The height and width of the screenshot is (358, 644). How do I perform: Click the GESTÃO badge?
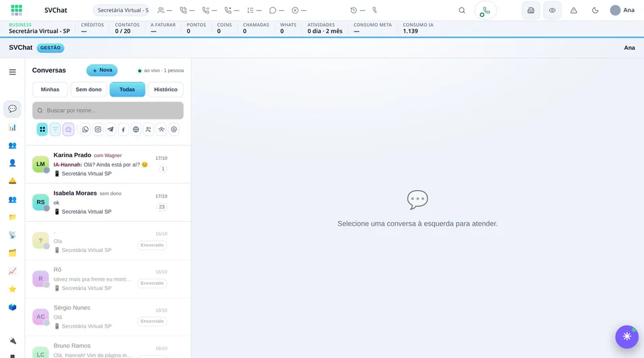pos(50,48)
